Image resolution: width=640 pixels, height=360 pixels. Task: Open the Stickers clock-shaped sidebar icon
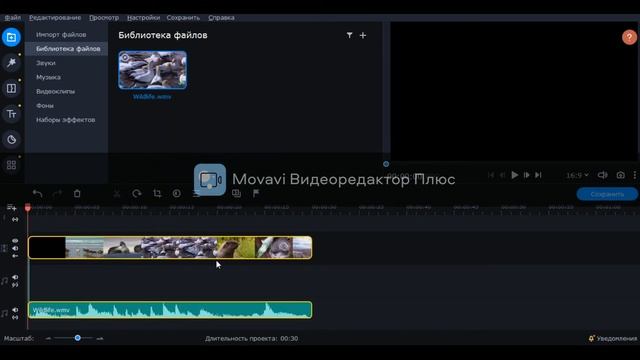[x=11, y=140]
